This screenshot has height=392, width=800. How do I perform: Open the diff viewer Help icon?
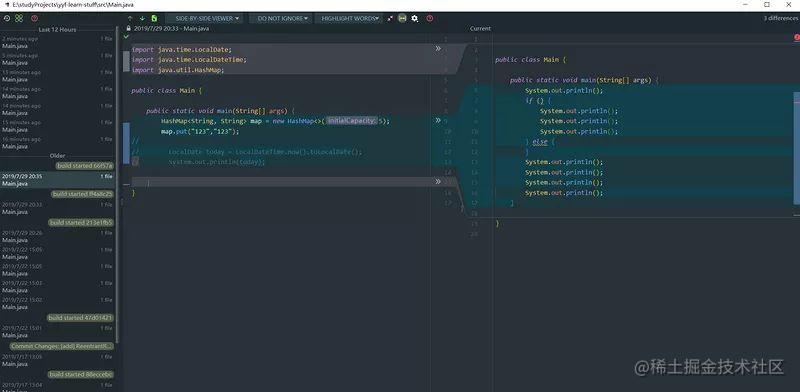pyautogui.click(x=430, y=18)
